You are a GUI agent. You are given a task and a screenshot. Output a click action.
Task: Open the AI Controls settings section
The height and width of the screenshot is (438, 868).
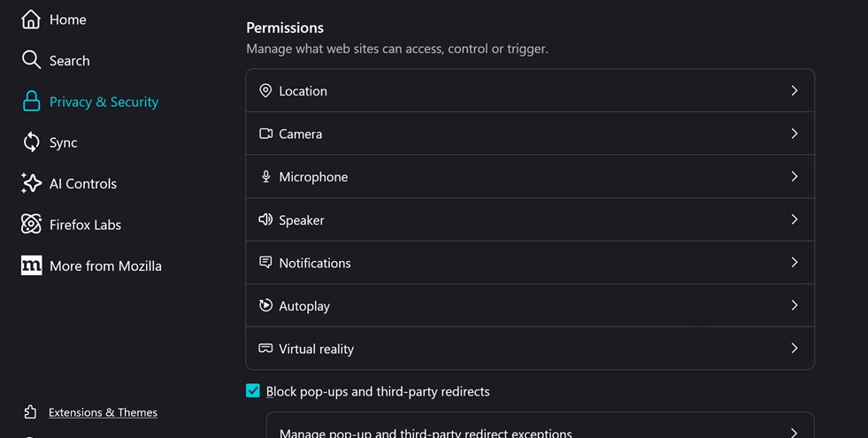coord(83,183)
